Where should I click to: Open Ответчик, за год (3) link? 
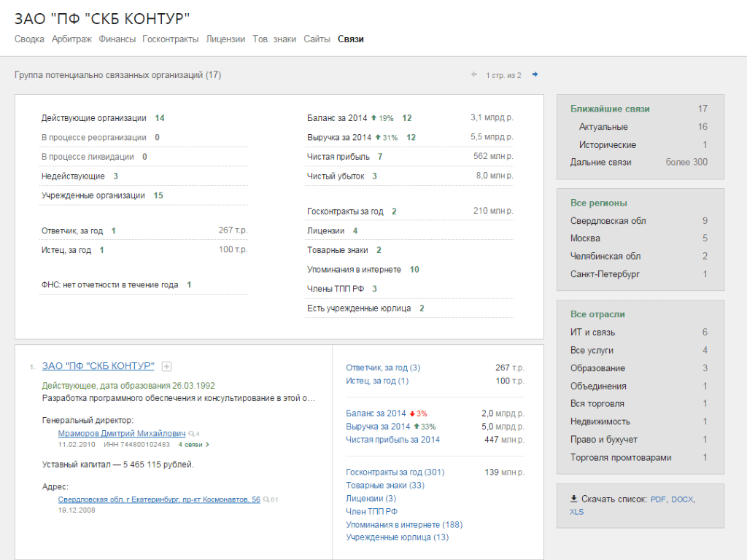(383, 367)
